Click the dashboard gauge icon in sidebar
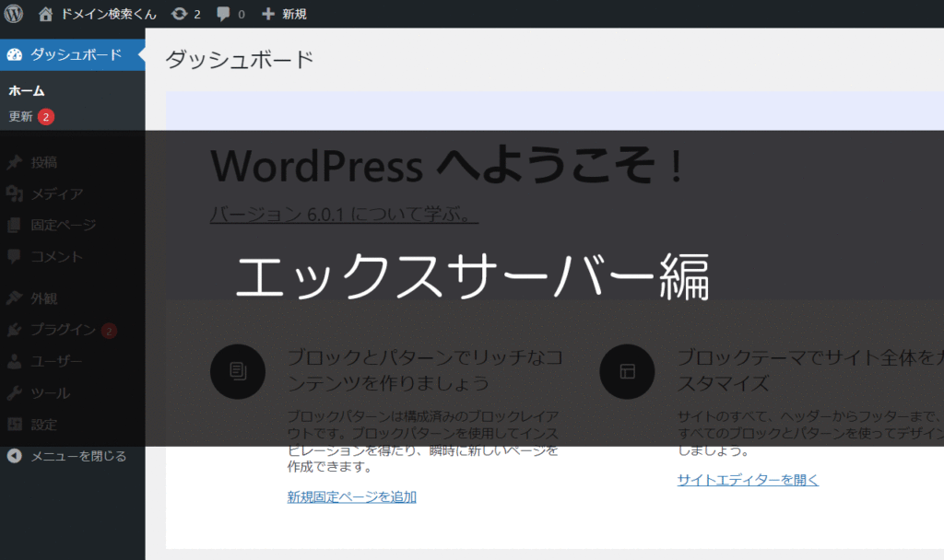The image size is (944, 560). click(15, 54)
